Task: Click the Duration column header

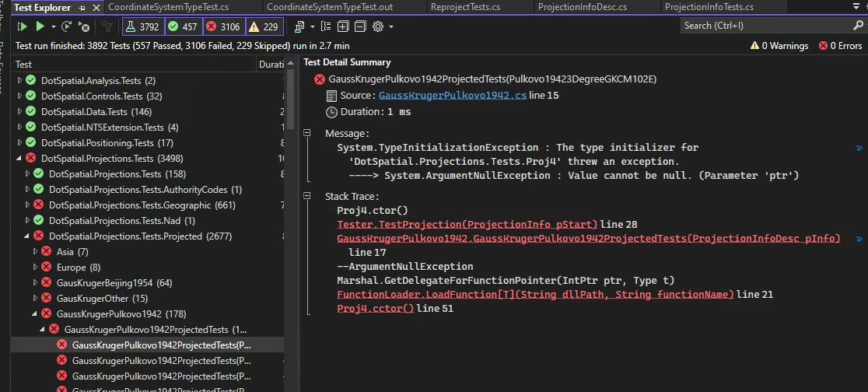Action: (x=271, y=65)
